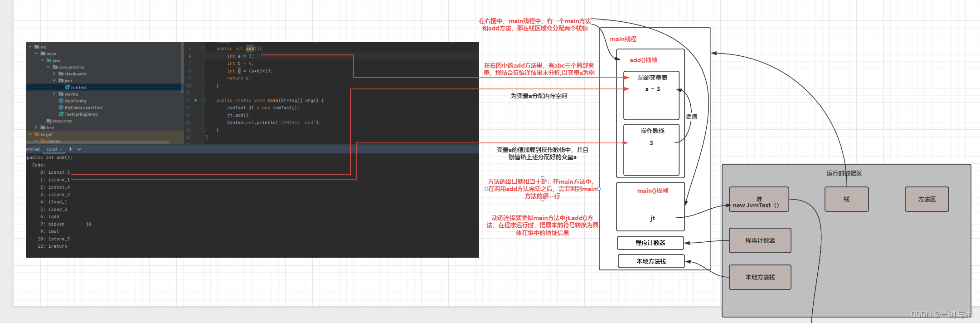Add a new terminal tab with plus icon
The width and height of the screenshot is (980, 323).
70,149
